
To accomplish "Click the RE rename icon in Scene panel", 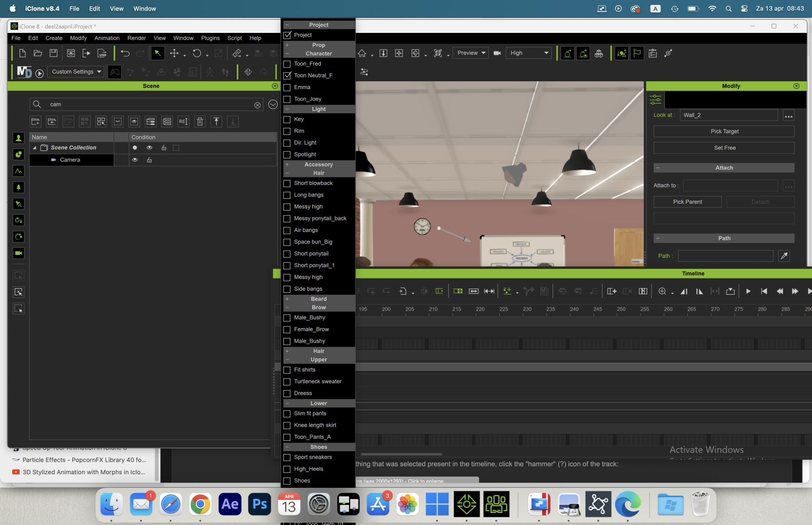I will coord(183,121).
